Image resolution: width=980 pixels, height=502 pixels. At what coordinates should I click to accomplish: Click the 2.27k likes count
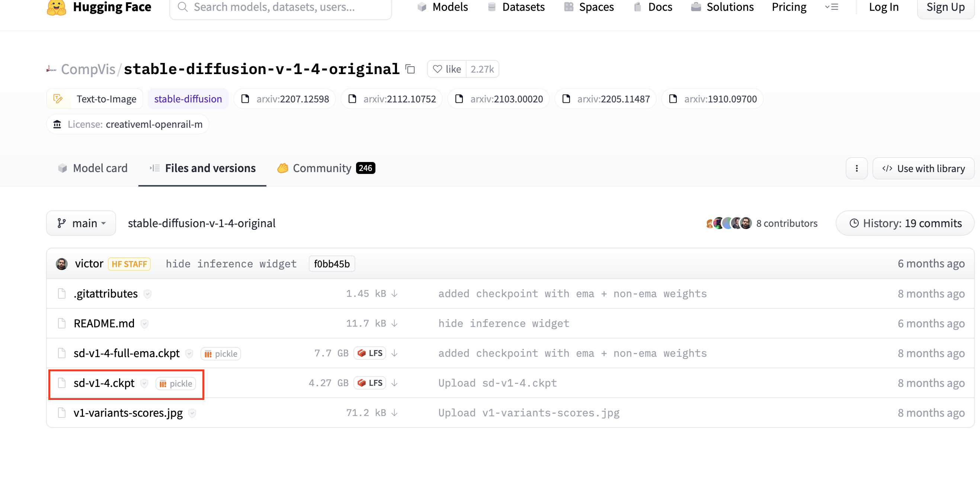coord(482,69)
